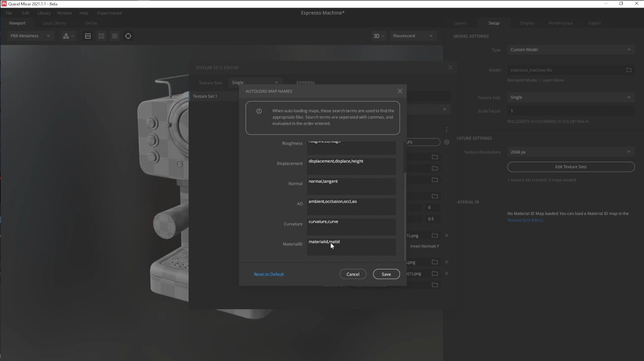Click the crosshair recenter icon in toolbar

[x=128, y=36]
